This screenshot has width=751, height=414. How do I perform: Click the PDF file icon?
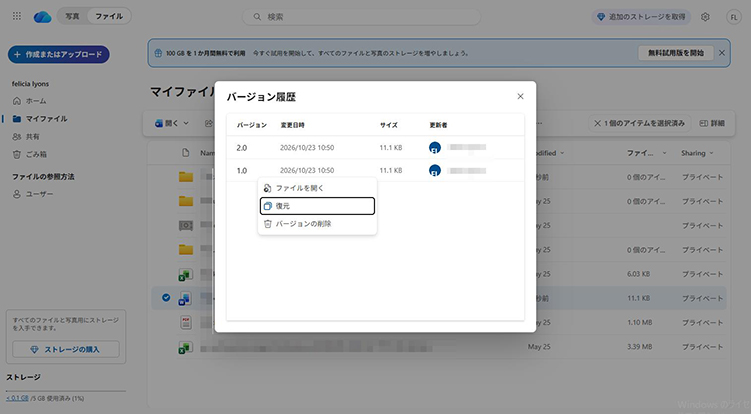186,322
